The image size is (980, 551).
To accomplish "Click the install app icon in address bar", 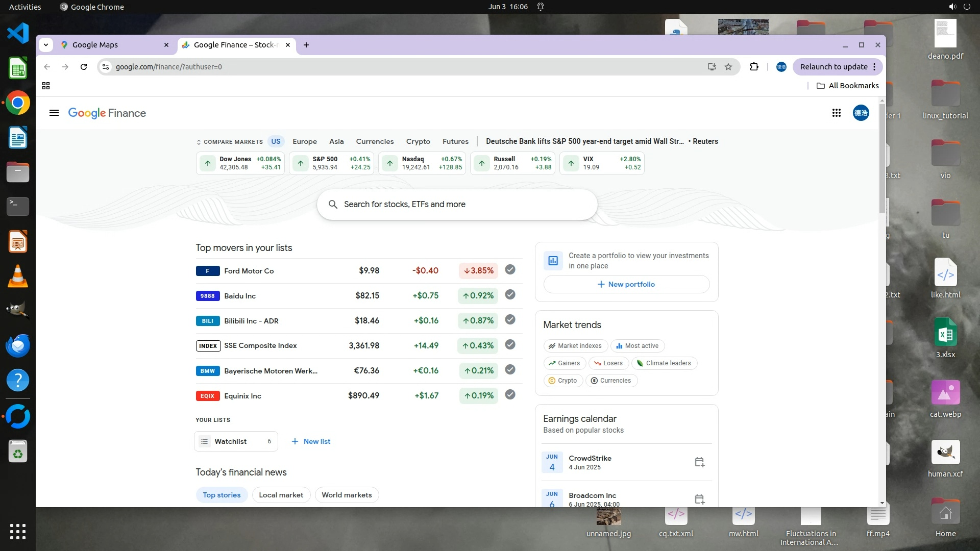I will tap(712, 67).
